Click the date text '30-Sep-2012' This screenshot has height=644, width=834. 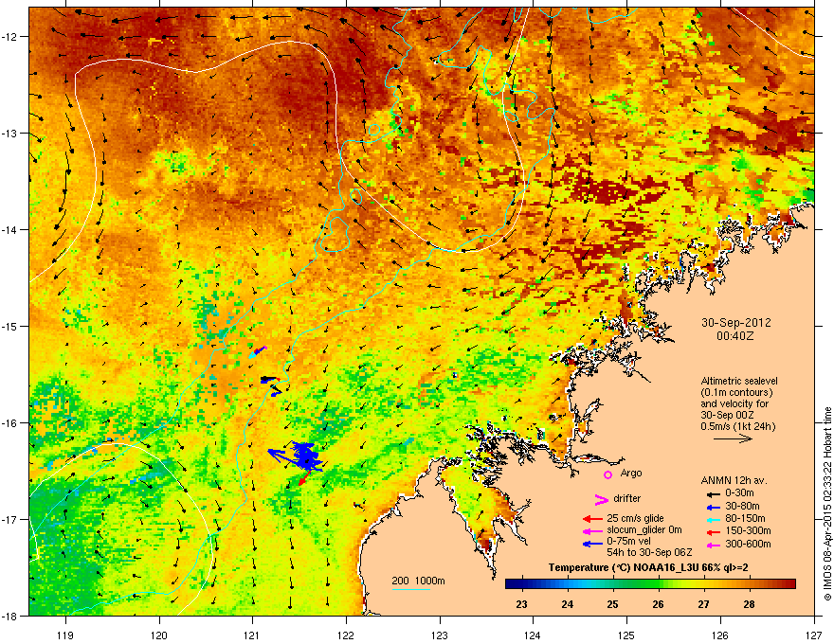(x=736, y=323)
